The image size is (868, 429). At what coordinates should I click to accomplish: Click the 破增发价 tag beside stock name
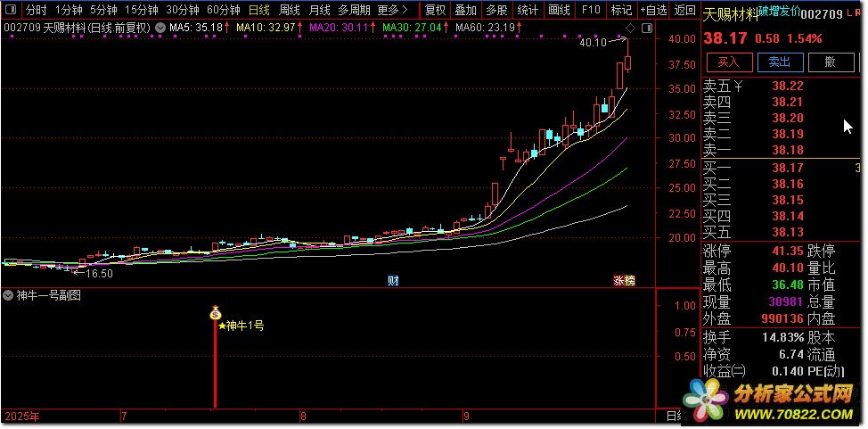782,12
